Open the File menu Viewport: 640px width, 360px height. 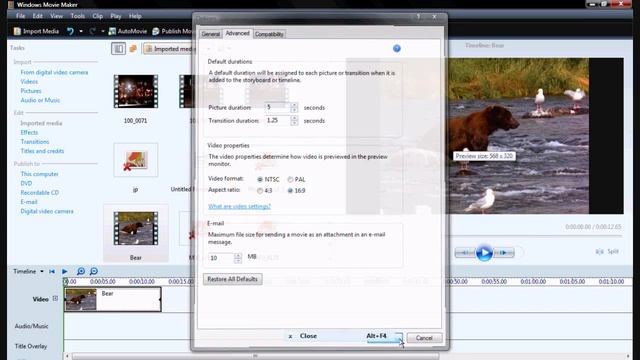pos(20,16)
